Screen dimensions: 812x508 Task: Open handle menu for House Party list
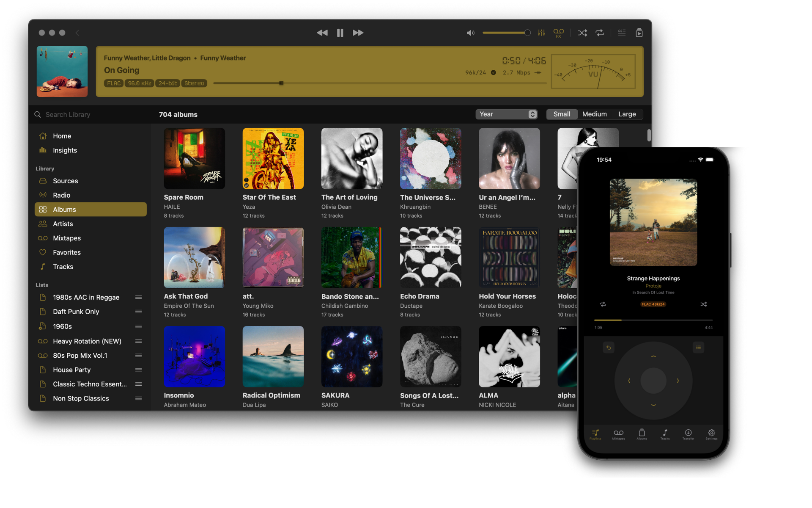tap(138, 370)
